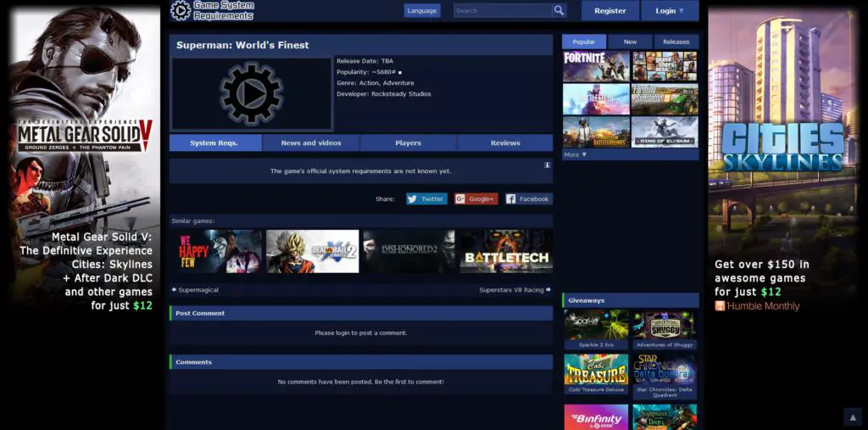Open Sparkle 2 Evo giveaway
Screen dimensions: 868x430
(x=596, y=329)
